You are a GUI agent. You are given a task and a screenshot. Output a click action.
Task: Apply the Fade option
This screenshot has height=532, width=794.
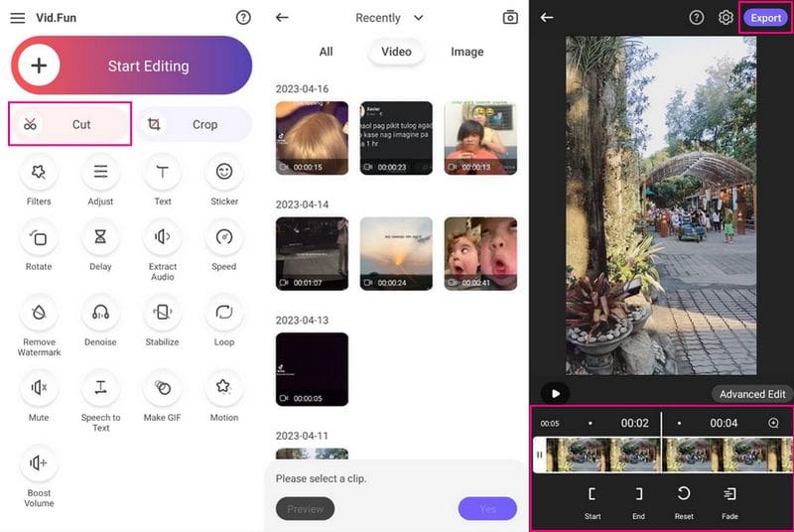(729, 503)
